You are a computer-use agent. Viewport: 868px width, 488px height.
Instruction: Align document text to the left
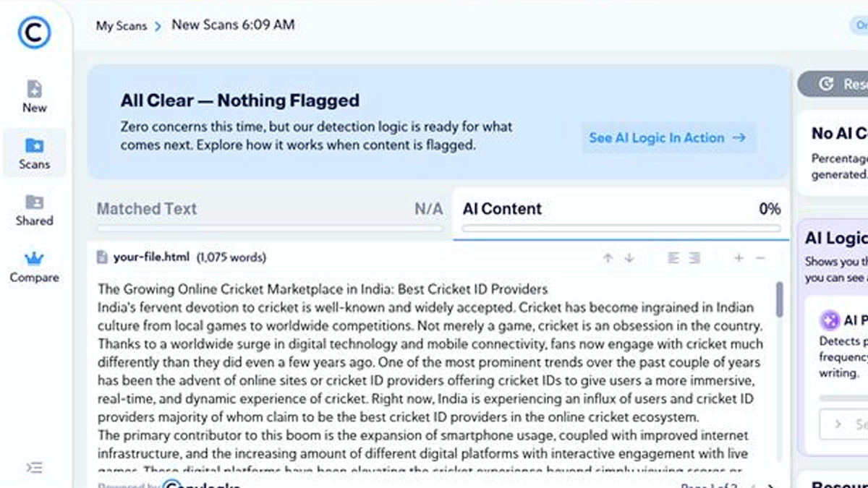[673, 258]
